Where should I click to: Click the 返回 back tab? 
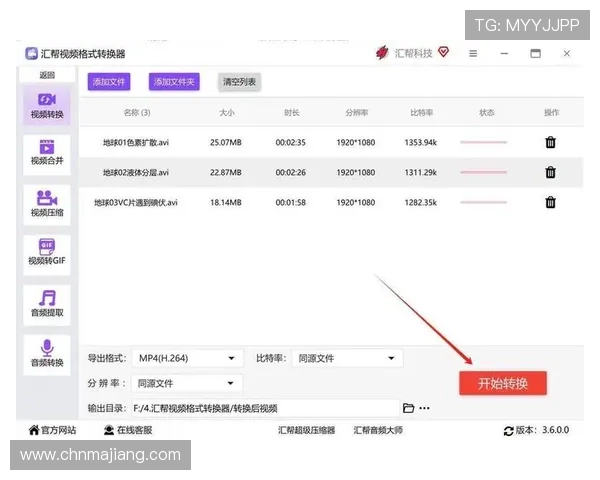47,75
